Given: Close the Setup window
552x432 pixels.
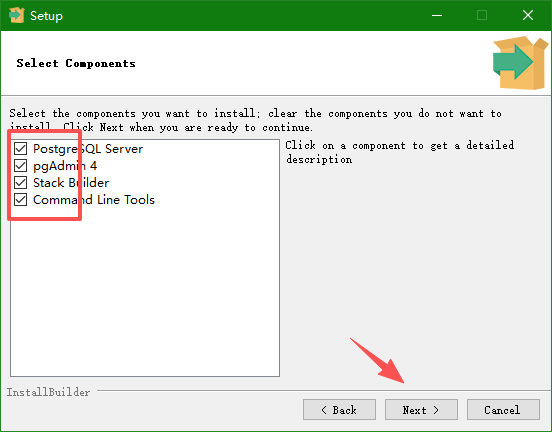Looking at the screenshot, I should pos(528,15).
